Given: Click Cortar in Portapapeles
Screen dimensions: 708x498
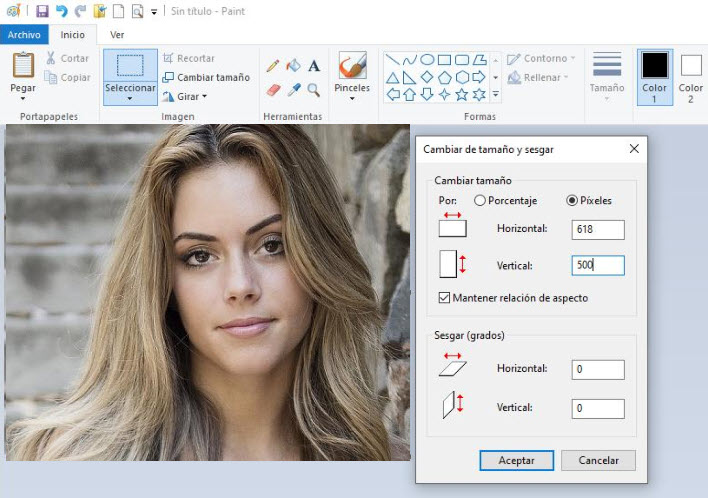Looking at the screenshot, I should (x=68, y=58).
